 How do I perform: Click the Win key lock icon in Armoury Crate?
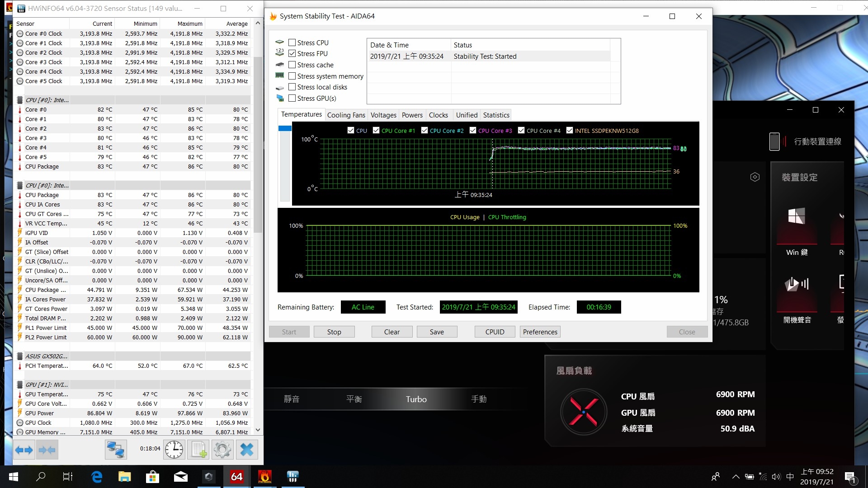[x=797, y=216]
